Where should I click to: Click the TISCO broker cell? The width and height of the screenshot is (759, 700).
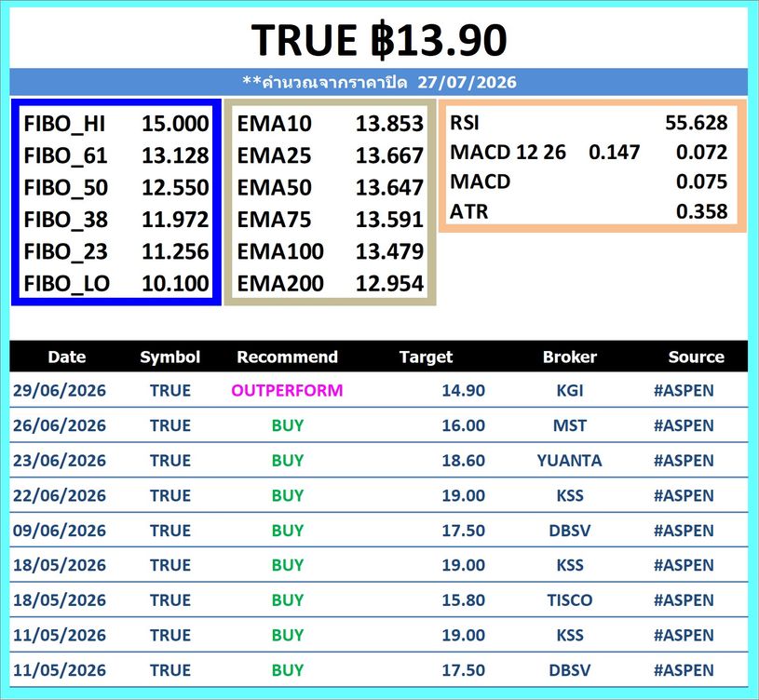point(570,599)
